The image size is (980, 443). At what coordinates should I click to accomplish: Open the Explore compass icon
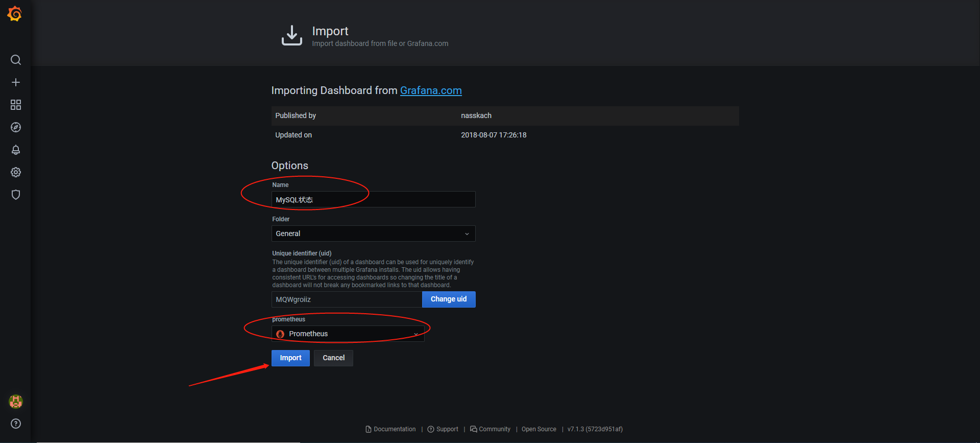(16, 127)
